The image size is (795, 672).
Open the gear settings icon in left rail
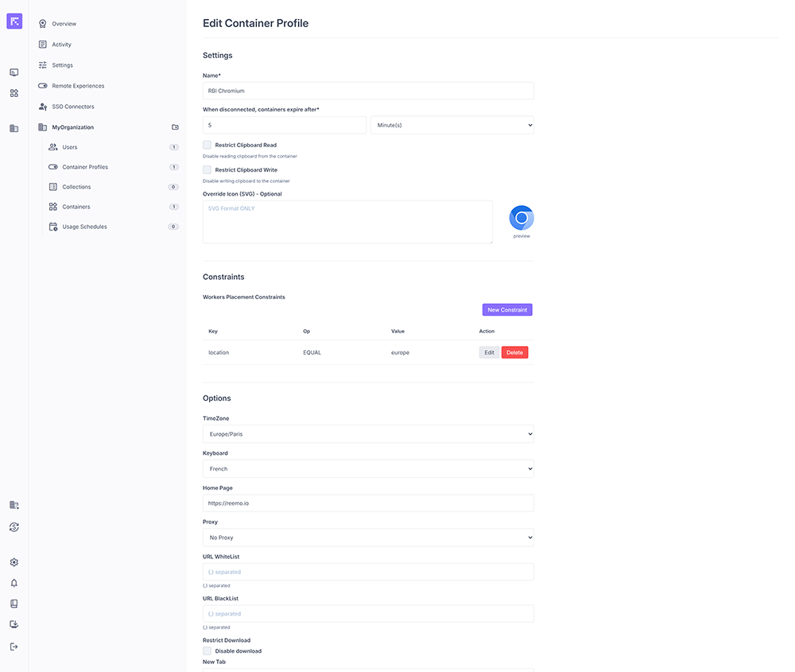pos(14,562)
